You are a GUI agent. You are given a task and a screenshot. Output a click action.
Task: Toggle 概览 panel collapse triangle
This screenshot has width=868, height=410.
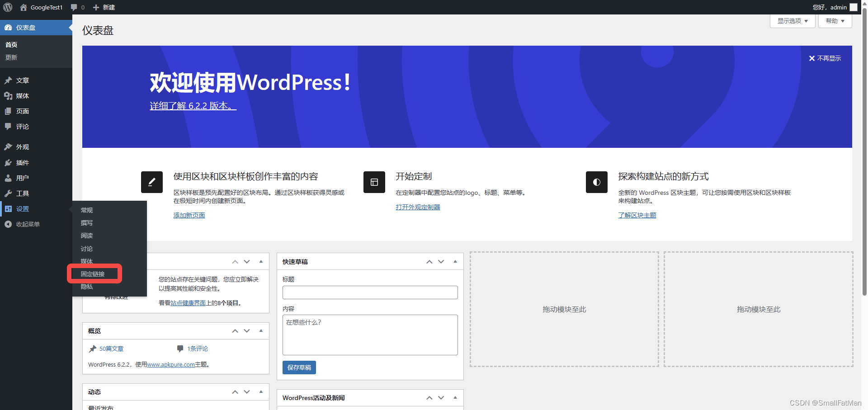pyautogui.click(x=261, y=330)
